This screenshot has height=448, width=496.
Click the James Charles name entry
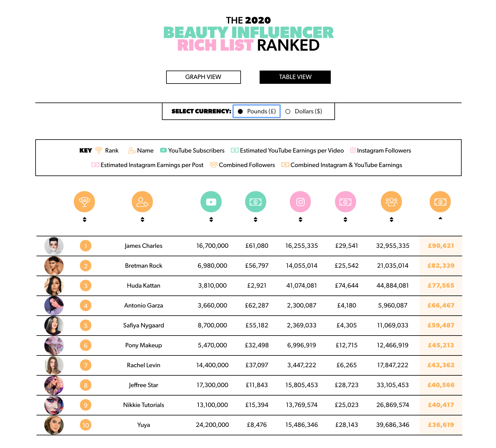click(x=144, y=246)
